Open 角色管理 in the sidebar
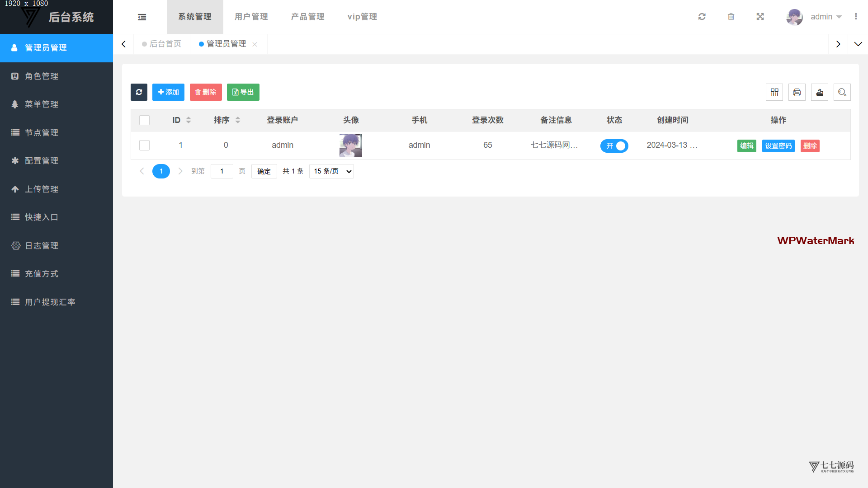The image size is (868, 488). [42, 76]
